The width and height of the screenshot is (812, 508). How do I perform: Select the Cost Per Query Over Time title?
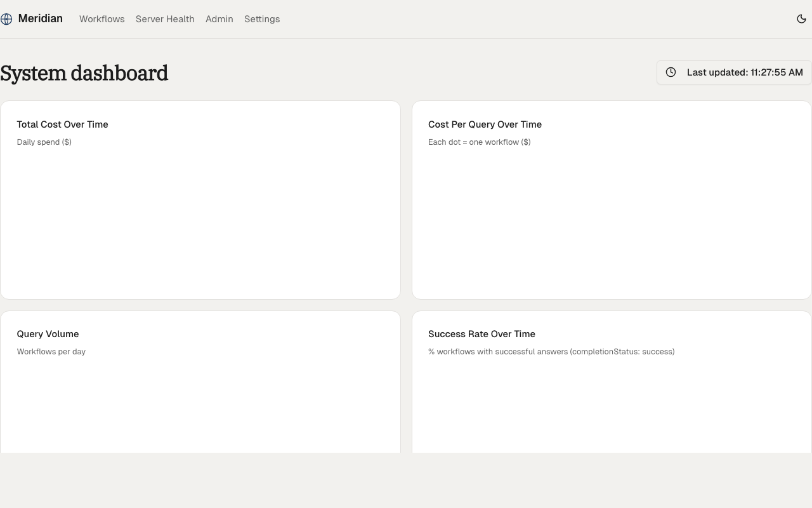click(485, 124)
